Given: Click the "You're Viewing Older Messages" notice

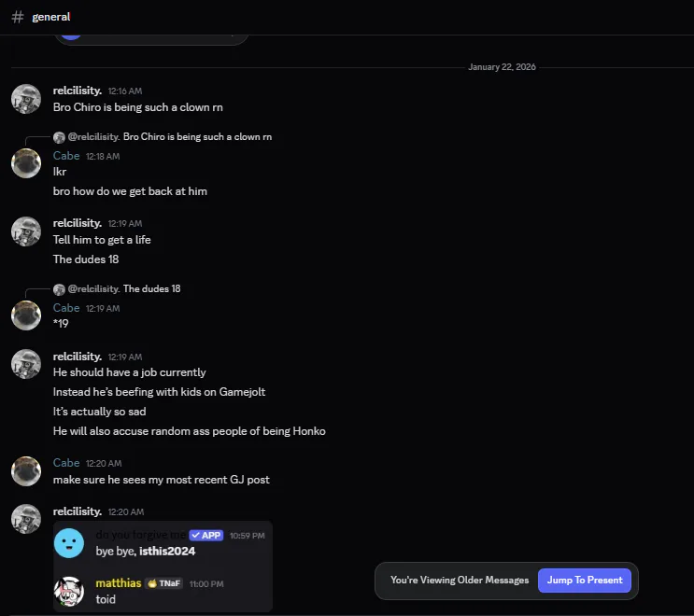Looking at the screenshot, I should click(459, 581).
